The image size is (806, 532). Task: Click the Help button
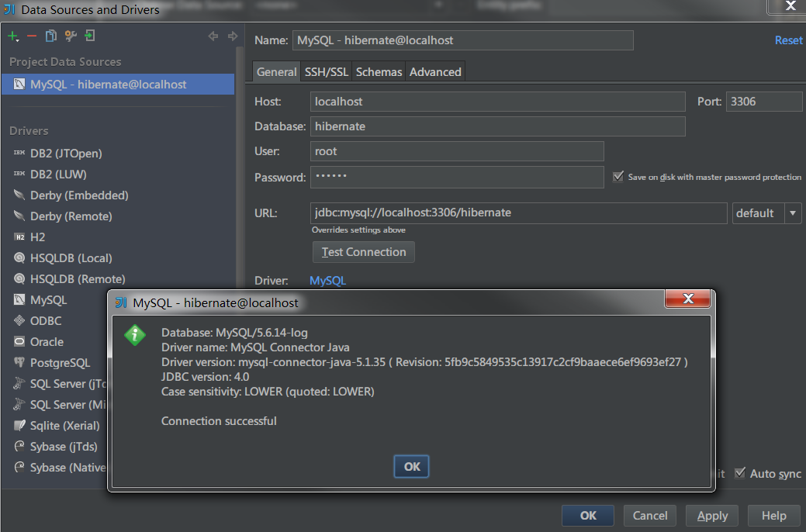(773, 516)
